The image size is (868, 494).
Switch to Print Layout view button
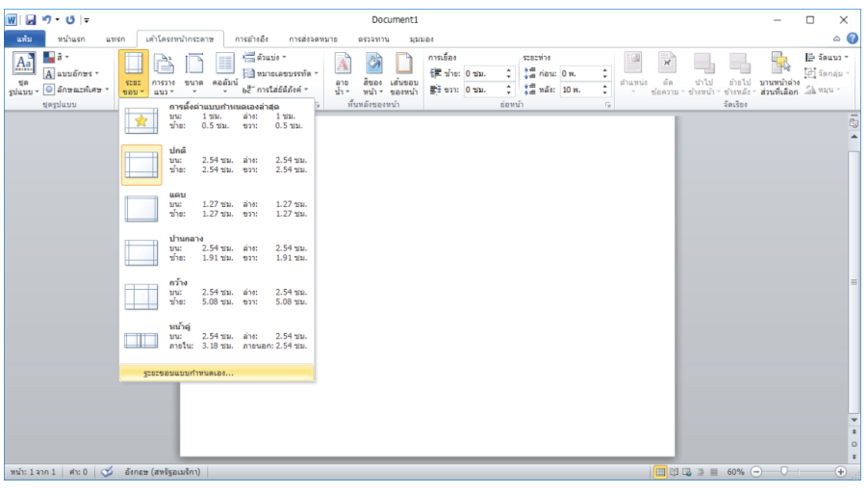coord(661,472)
